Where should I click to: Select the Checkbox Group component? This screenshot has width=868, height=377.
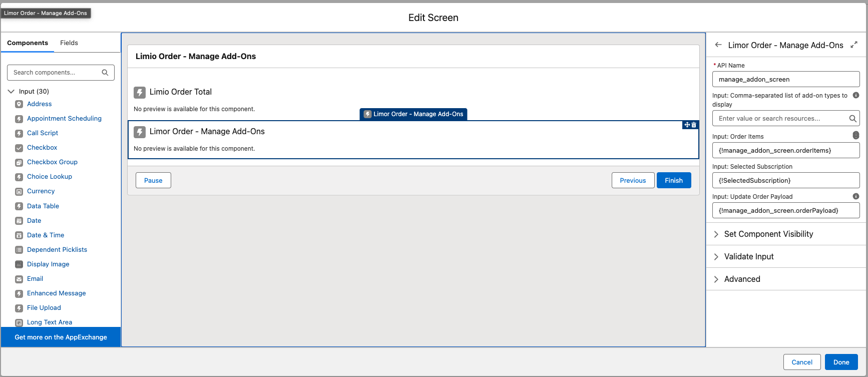(52, 162)
